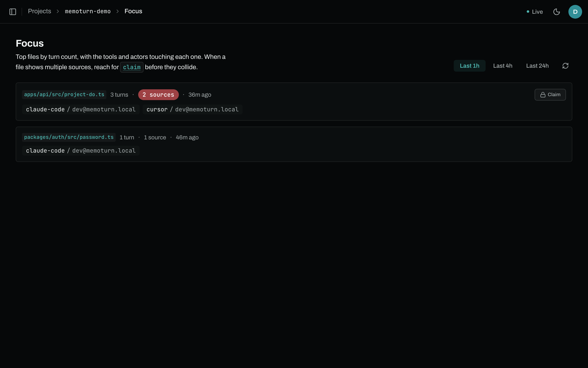The height and width of the screenshot is (368, 588).
Task: Click the 46m ago timestamp
Action: [187, 137]
